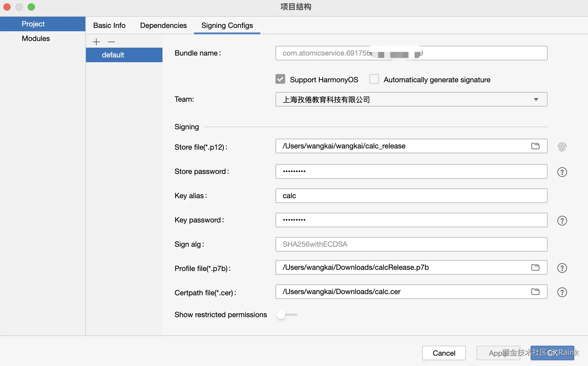The image size is (588, 366).
Task: Open the Basic Info tab
Action: (109, 25)
